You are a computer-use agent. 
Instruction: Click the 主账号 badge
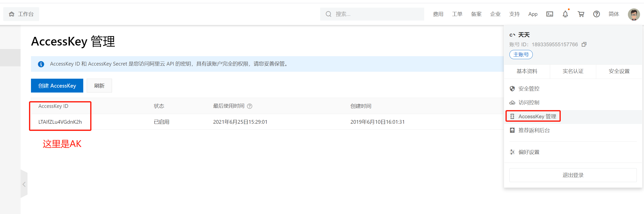pos(521,55)
